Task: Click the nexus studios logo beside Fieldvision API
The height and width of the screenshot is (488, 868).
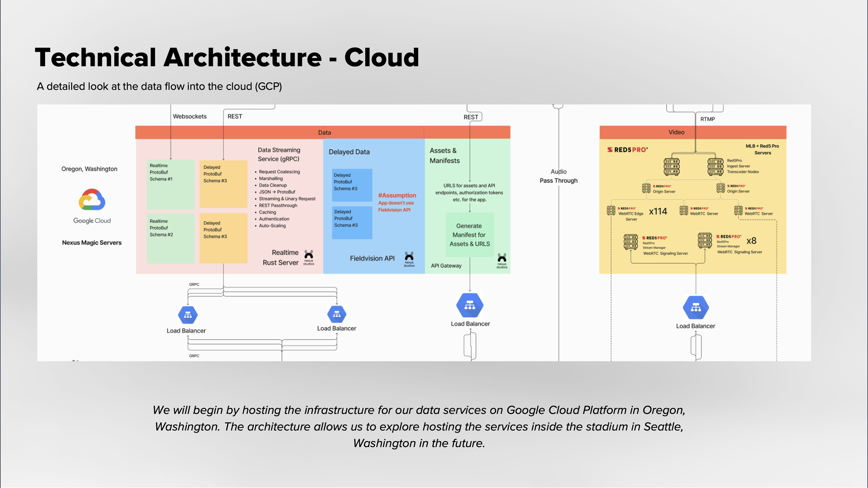Action: coord(409,259)
